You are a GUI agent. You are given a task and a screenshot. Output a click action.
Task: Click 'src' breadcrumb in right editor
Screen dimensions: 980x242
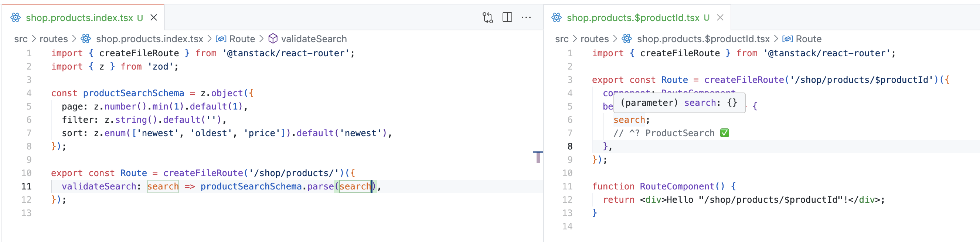point(562,39)
